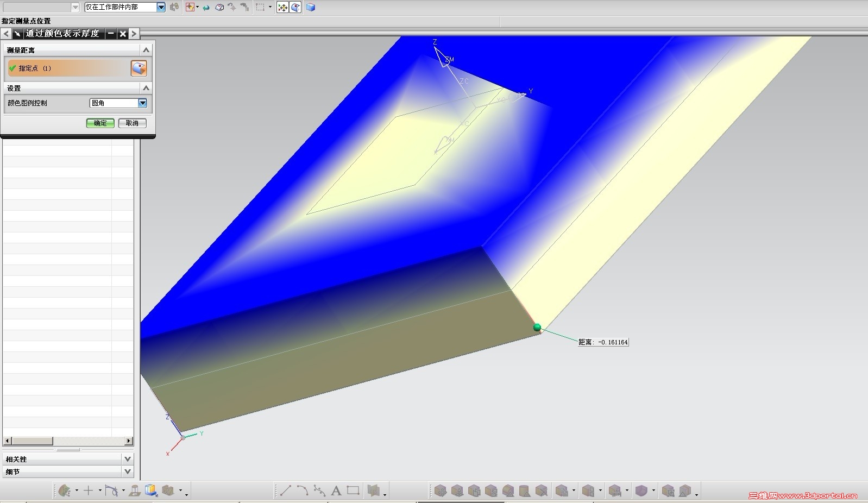The height and width of the screenshot is (503, 868).
Task: Select the Arc curve tool
Action: pyautogui.click(x=303, y=491)
